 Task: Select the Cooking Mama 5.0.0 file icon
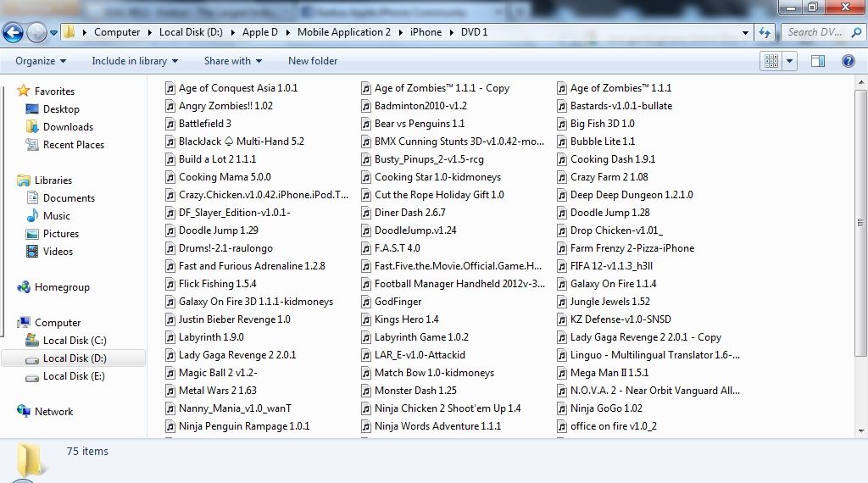(170, 177)
